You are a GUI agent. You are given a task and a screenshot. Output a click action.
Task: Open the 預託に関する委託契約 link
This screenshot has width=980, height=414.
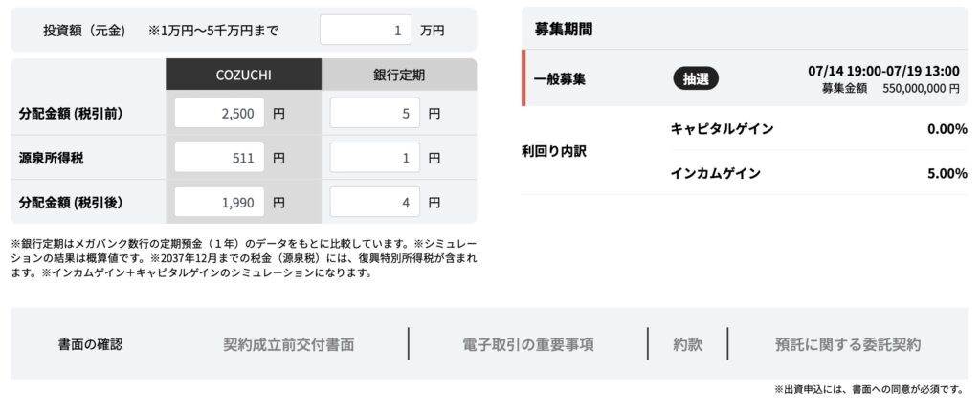click(x=848, y=344)
